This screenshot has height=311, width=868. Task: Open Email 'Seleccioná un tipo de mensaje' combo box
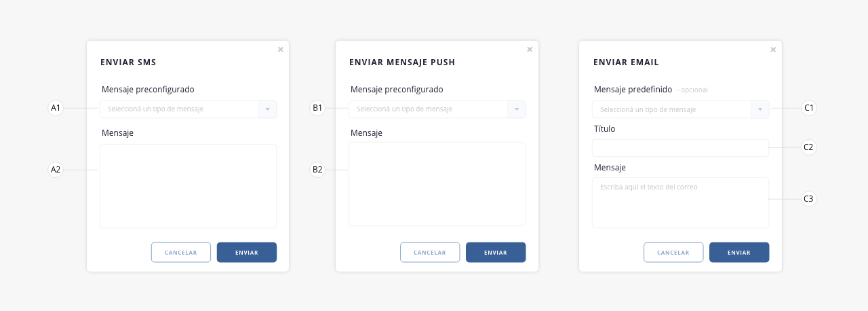pos(680,109)
